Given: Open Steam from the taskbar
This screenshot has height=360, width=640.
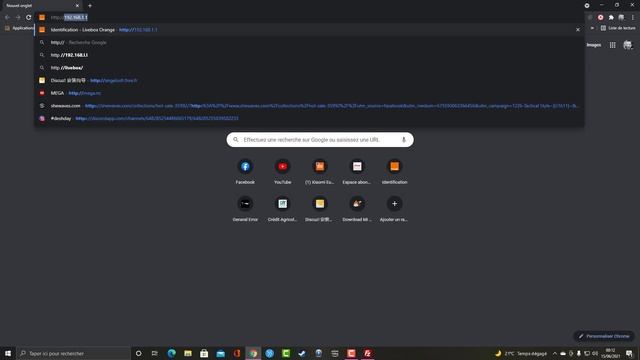Looking at the screenshot, I should (x=302, y=353).
